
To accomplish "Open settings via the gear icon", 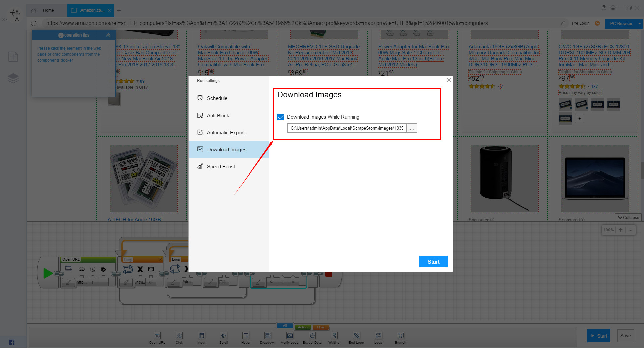I will click(613, 8).
